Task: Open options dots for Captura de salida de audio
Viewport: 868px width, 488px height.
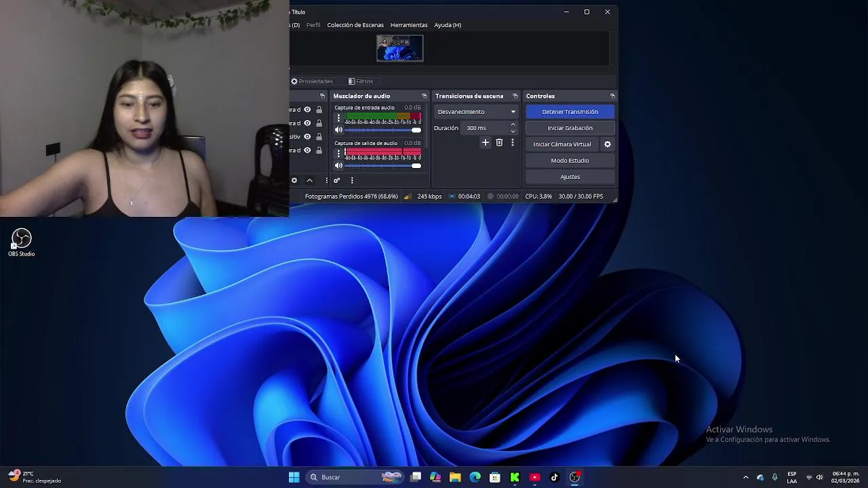Action: (x=338, y=154)
